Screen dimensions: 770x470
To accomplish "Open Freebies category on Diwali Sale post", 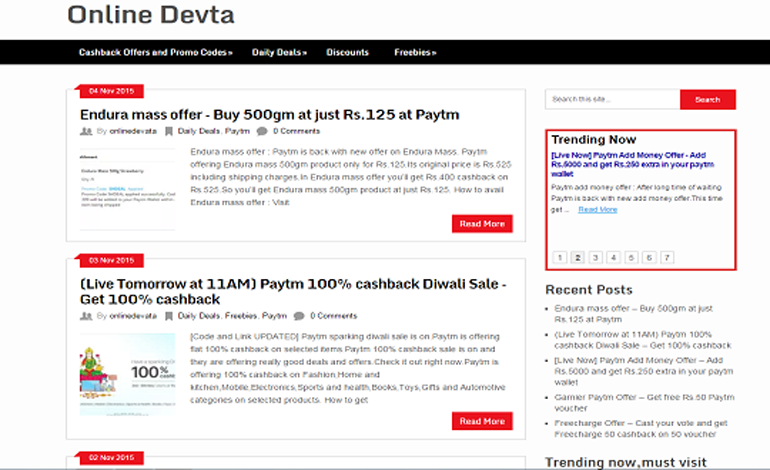I will [x=241, y=316].
